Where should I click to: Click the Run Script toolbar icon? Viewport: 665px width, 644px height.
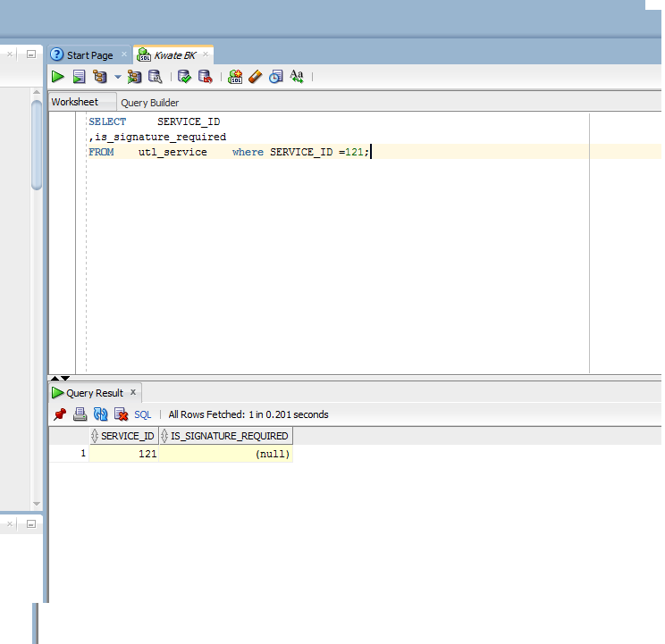[x=79, y=77]
